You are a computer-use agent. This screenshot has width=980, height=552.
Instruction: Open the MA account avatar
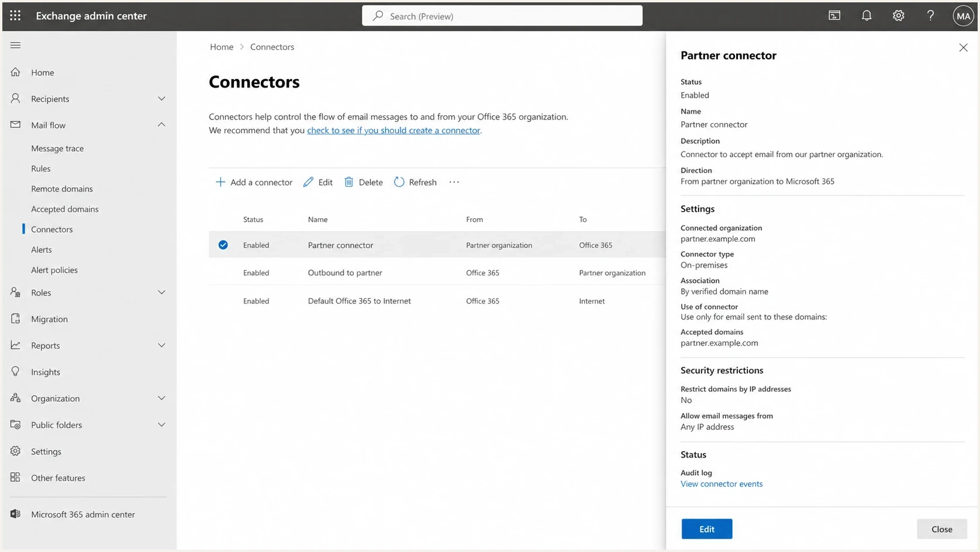963,16
